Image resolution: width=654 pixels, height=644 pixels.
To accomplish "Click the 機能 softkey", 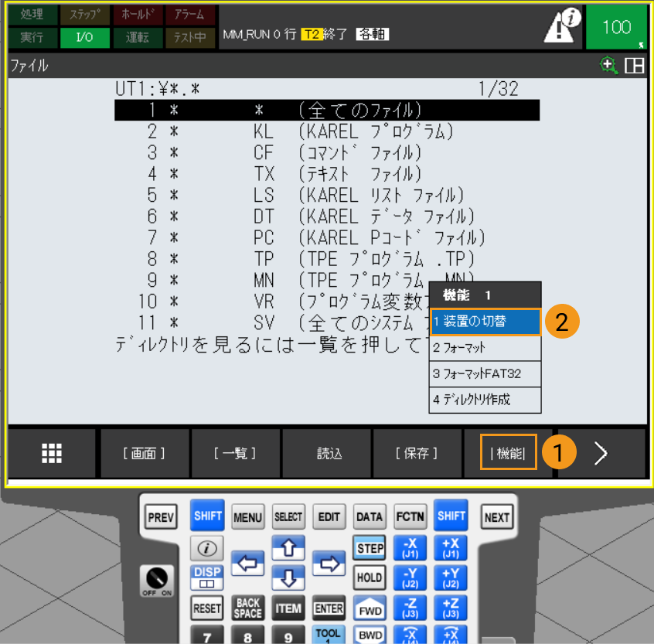I will 508,452.
